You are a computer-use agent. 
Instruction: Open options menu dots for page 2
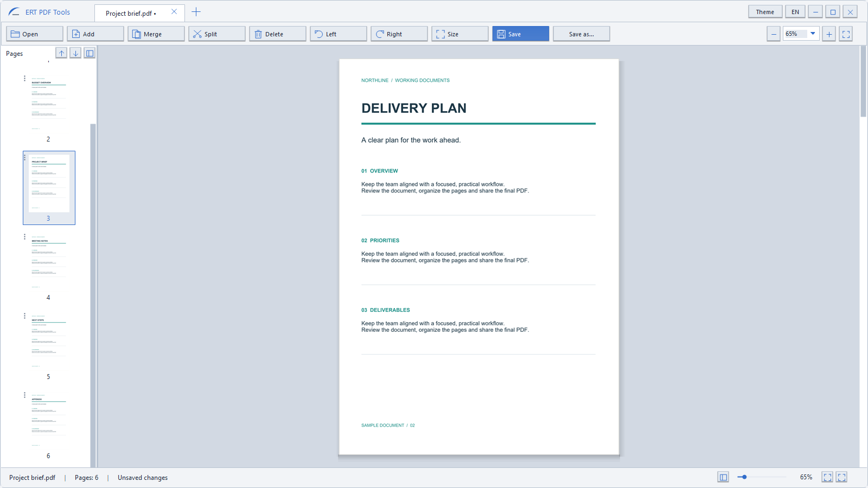(24, 79)
